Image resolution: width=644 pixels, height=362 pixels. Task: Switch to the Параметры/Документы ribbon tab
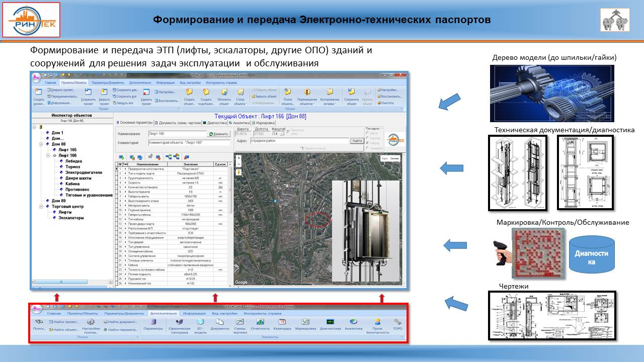pyautogui.click(x=107, y=82)
